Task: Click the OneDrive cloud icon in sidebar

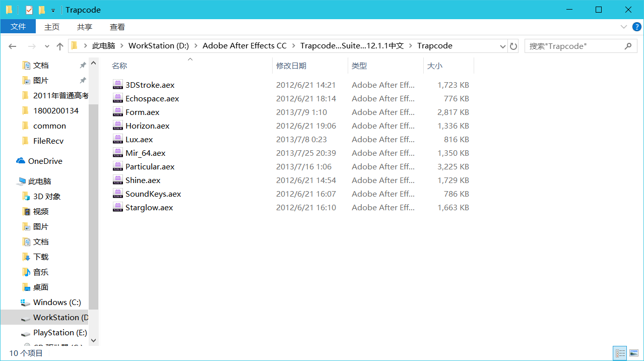Action: [x=21, y=161]
